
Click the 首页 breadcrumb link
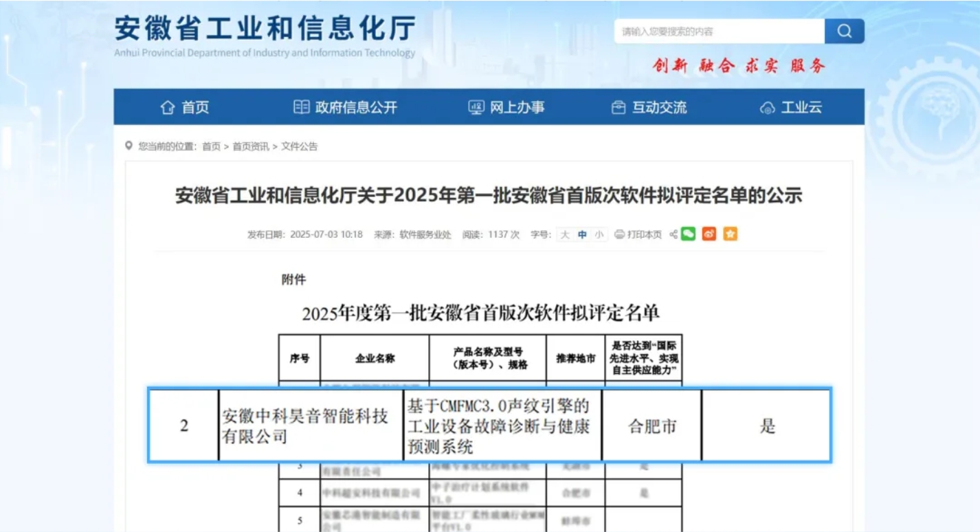211,146
